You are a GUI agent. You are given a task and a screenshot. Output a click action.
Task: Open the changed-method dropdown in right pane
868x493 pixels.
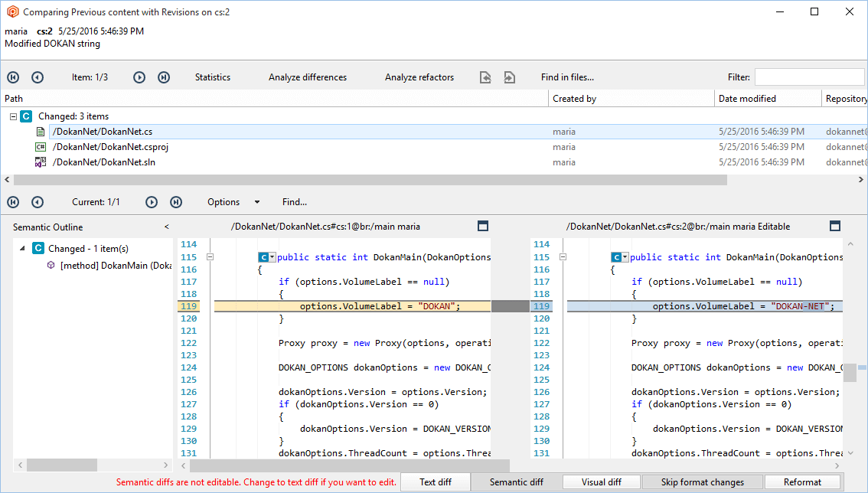coord(625,257)
